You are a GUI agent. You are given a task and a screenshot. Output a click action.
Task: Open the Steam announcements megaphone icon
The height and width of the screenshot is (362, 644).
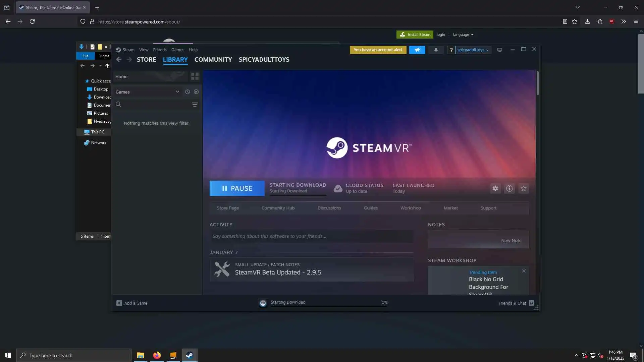tap(417, 50)
